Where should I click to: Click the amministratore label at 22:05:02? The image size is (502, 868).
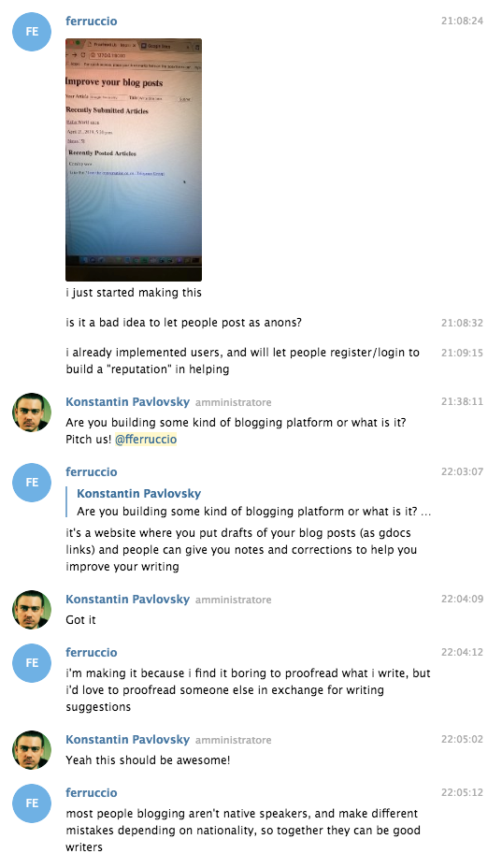(x=234, y=740)
